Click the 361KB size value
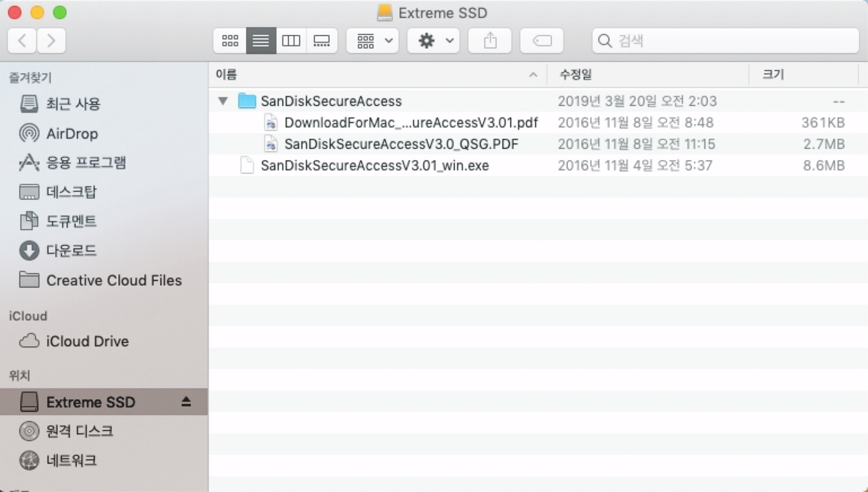This screenshot has height=492, width=868. 823,123
